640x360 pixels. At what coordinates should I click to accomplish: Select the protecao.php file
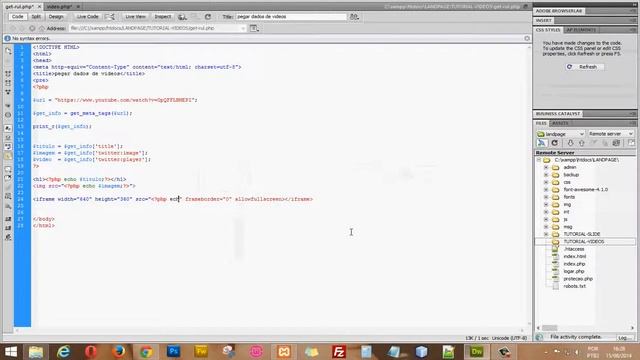578,279
